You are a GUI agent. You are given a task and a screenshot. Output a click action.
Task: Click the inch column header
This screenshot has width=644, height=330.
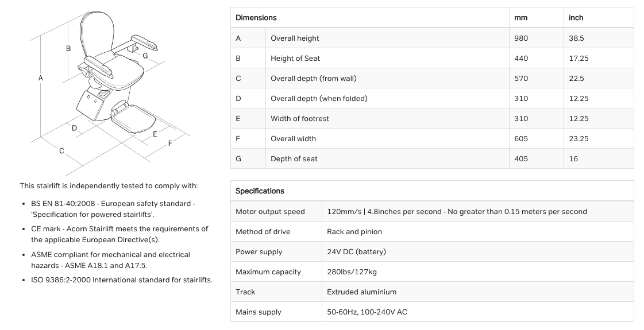tap(576, 18)
